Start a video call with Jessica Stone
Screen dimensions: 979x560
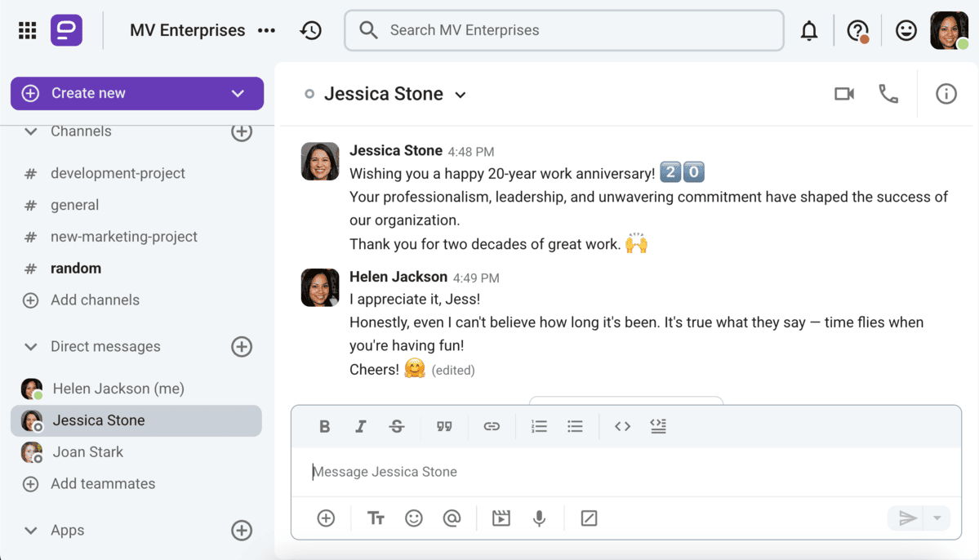tap(844, 94)
